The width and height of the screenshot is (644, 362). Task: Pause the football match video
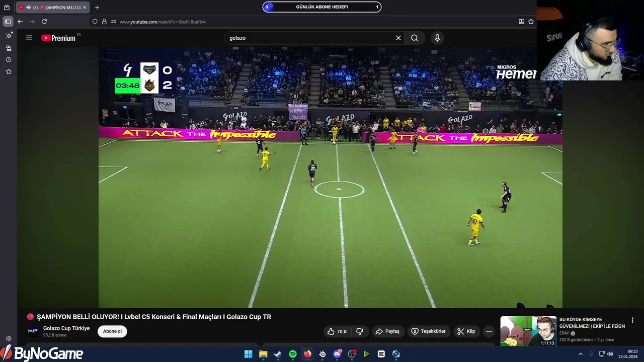click(x=330, y=177)
